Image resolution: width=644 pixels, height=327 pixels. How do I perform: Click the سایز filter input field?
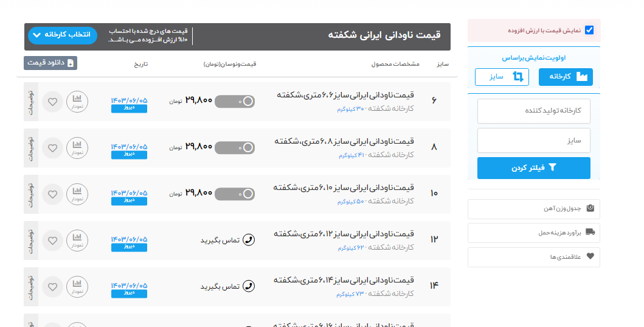(x=533, y=140)
